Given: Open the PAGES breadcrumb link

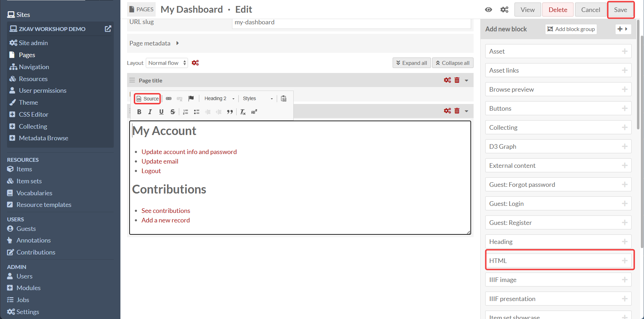Looking at the screenshot, I should [x=142, y=10].
